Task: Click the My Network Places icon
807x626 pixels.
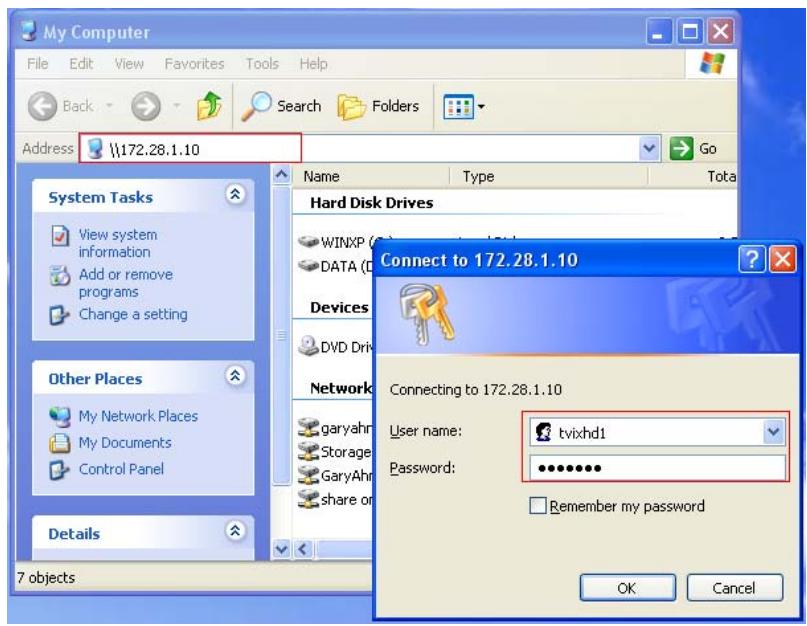Action: pos(60,416)
